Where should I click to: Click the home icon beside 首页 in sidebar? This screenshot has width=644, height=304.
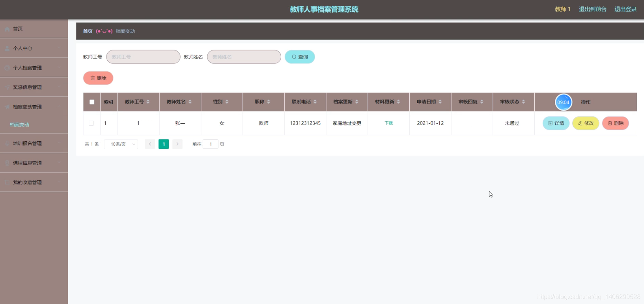click(x=7, y=29)
